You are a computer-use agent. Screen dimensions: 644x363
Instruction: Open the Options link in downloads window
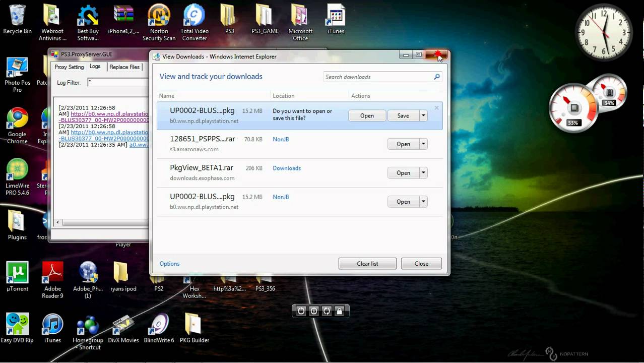(x=169, y=264)
